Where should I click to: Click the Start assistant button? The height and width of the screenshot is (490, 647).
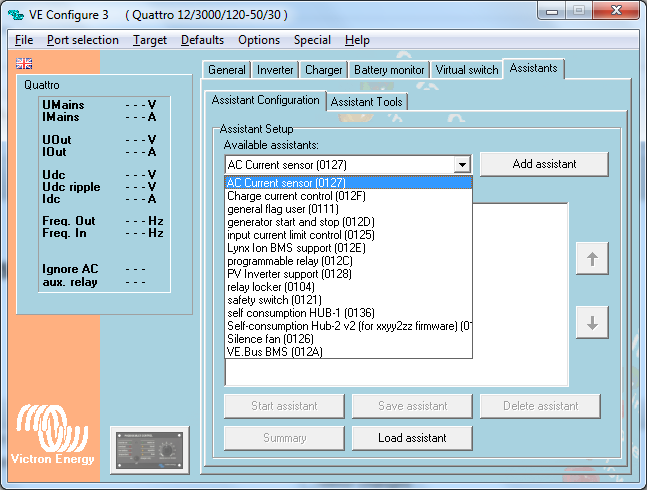point(284,406)
